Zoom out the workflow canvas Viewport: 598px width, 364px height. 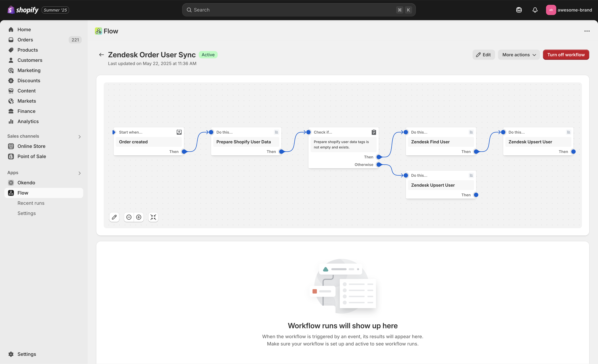pyautogui.click(x=129, y=217)
